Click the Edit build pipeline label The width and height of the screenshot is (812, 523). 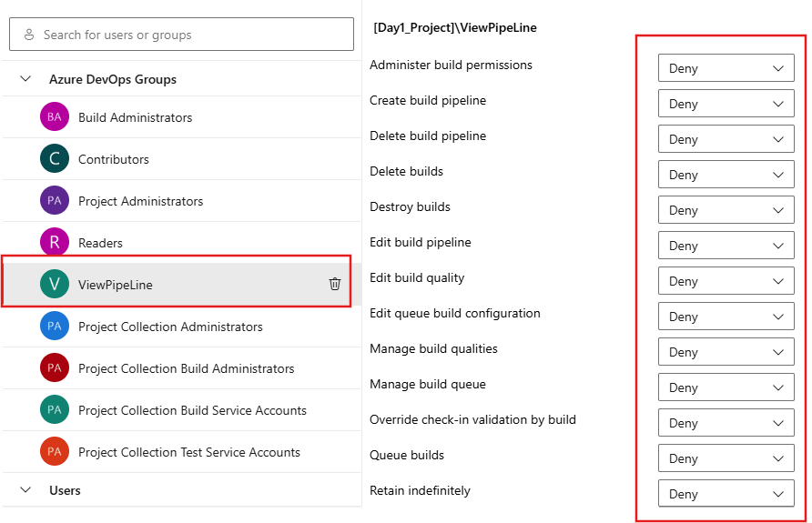pyautogui.click(x=420, y=242)
